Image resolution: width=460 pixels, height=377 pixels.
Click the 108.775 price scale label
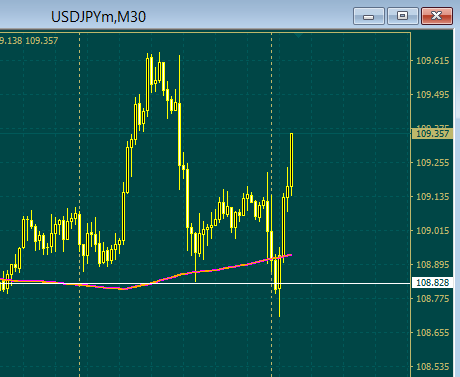pyautogui.click(x=433, y=298)
